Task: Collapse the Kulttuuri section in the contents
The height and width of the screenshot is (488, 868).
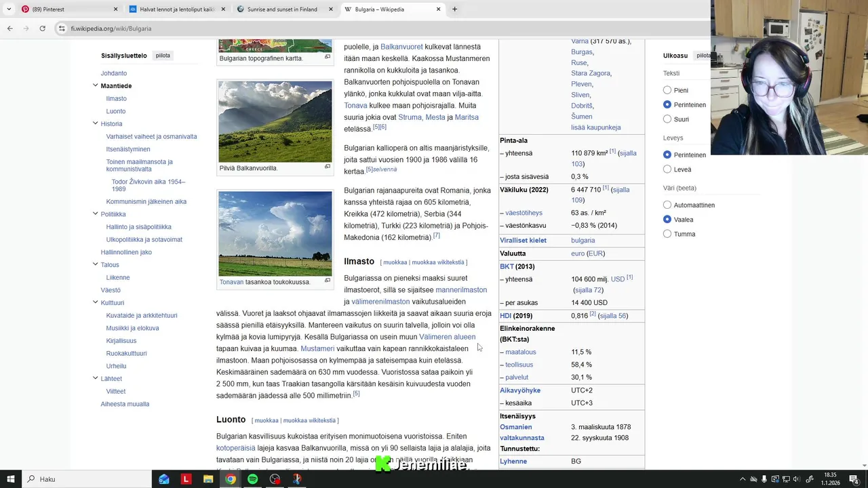Action: (95, 302)
